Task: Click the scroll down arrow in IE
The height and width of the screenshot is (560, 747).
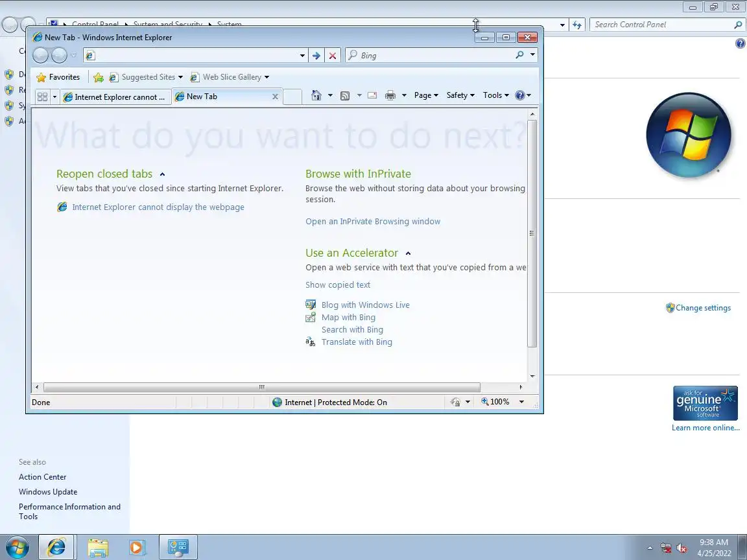Action: [532, 376]
